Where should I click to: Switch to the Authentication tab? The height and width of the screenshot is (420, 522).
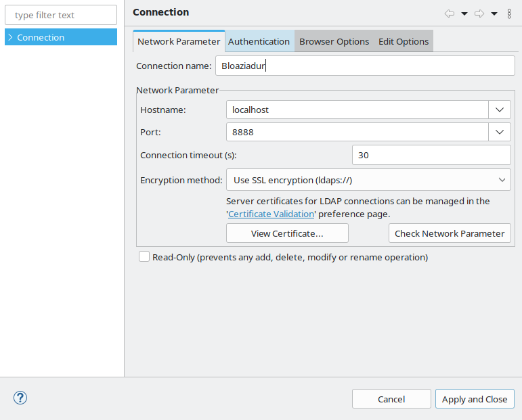point(259,41)
